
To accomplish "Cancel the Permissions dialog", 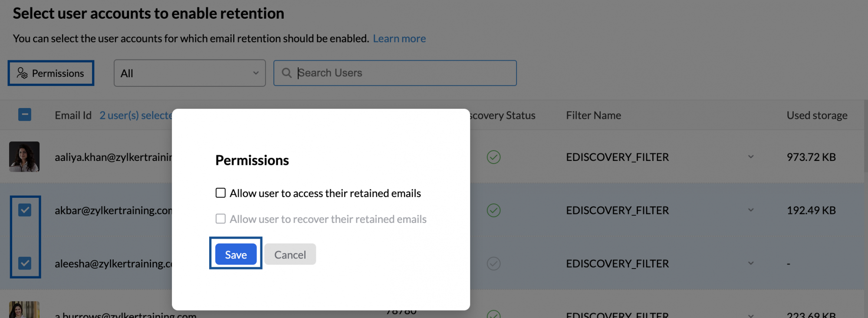I will click(x=290, y=254).
